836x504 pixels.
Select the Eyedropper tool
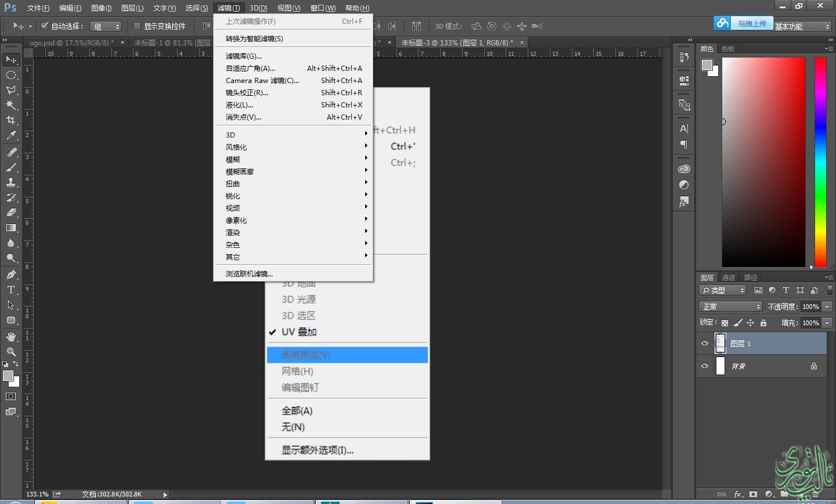tap(11, 135)
